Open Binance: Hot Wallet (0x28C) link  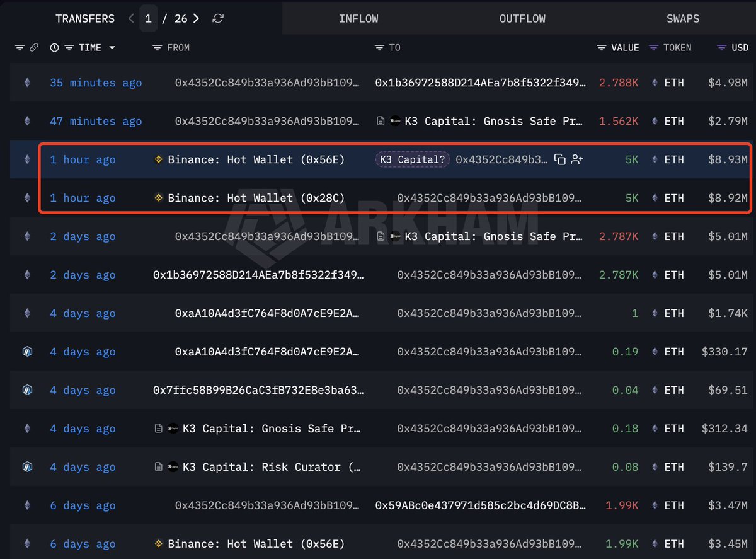point(256,198)
